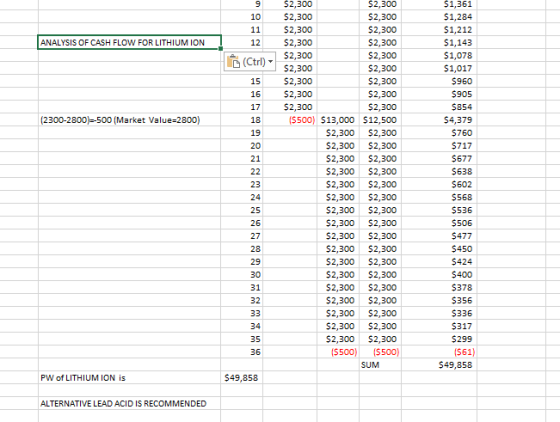Click the $400 cell in year 30 row
The width and height of the screenshot is (560, 422).
click(439, 275)
